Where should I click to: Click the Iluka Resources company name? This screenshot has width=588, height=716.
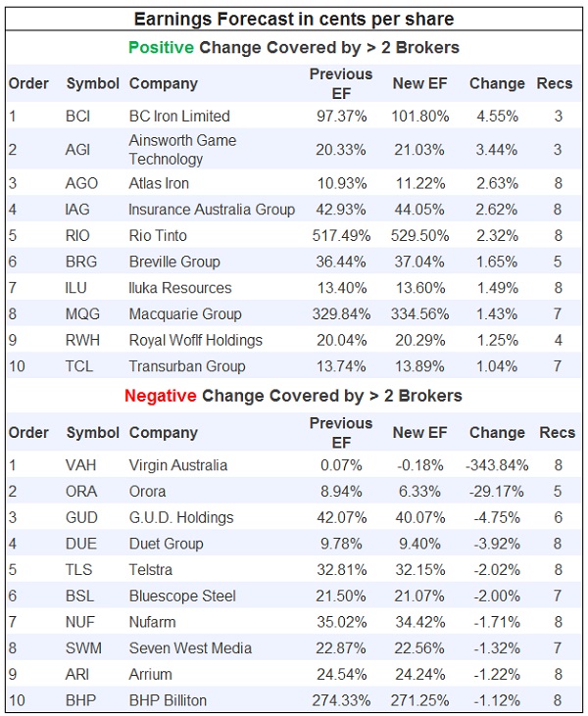[180, 288]
